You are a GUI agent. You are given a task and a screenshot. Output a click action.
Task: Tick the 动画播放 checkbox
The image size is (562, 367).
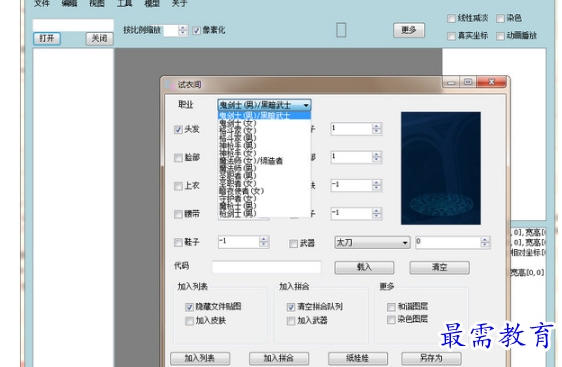[500, 36]
